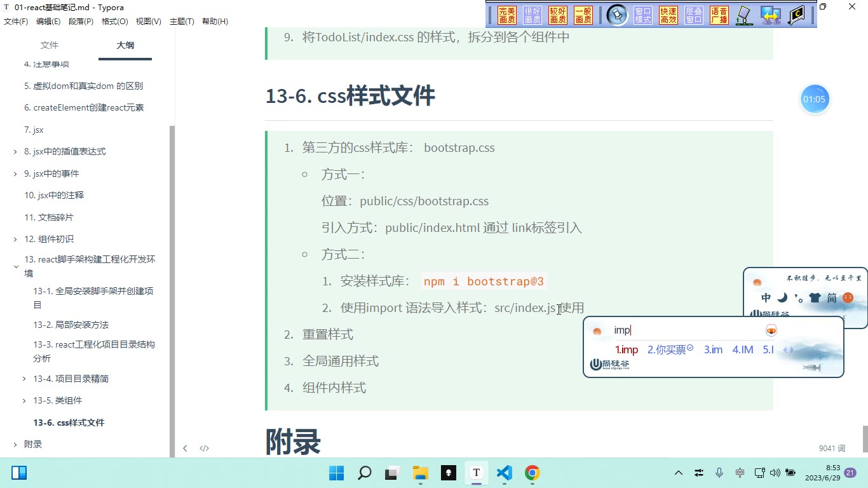Toggle the pushpin icon in floating toolbar
Screen dimensions: 868x488
(x=617, y=15)
